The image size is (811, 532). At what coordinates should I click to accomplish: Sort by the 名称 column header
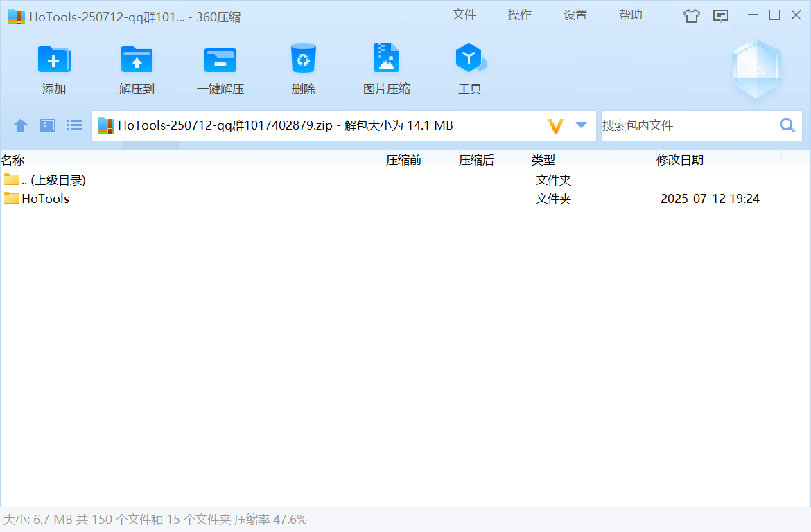tap(191, 160)
